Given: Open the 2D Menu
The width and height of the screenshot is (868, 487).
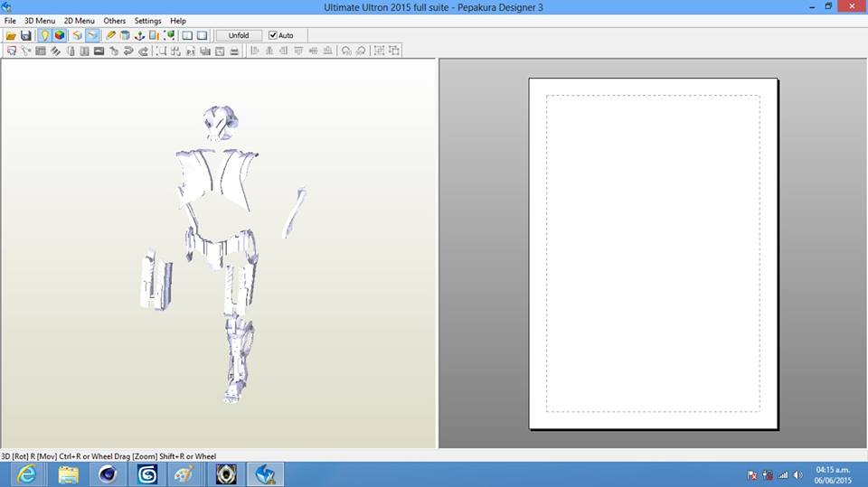Looking at the screenshot, I should (80, 21).
